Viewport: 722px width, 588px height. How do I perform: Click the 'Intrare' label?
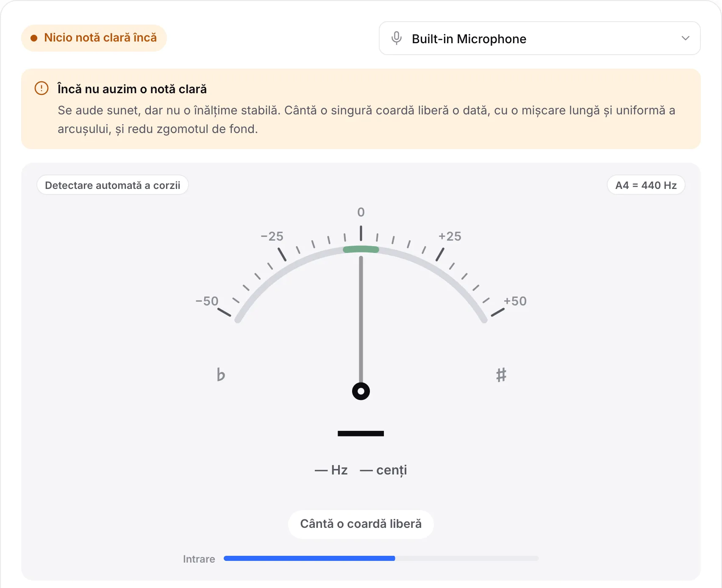(199, 559)
